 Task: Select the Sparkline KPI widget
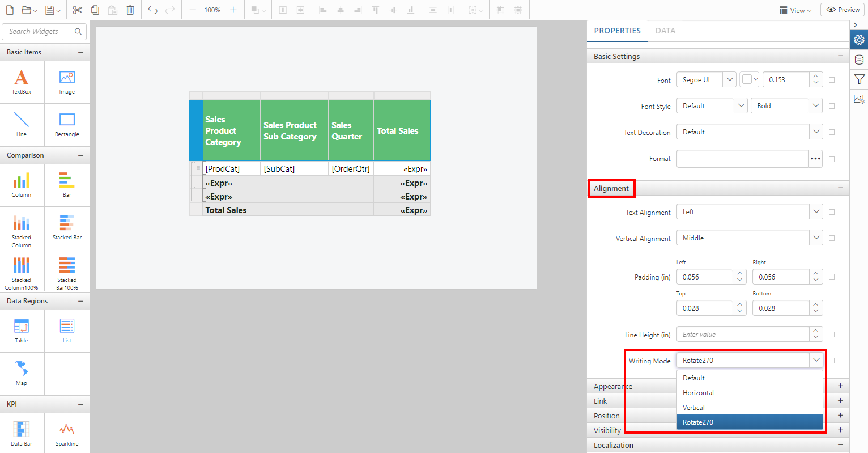[67, 434]
